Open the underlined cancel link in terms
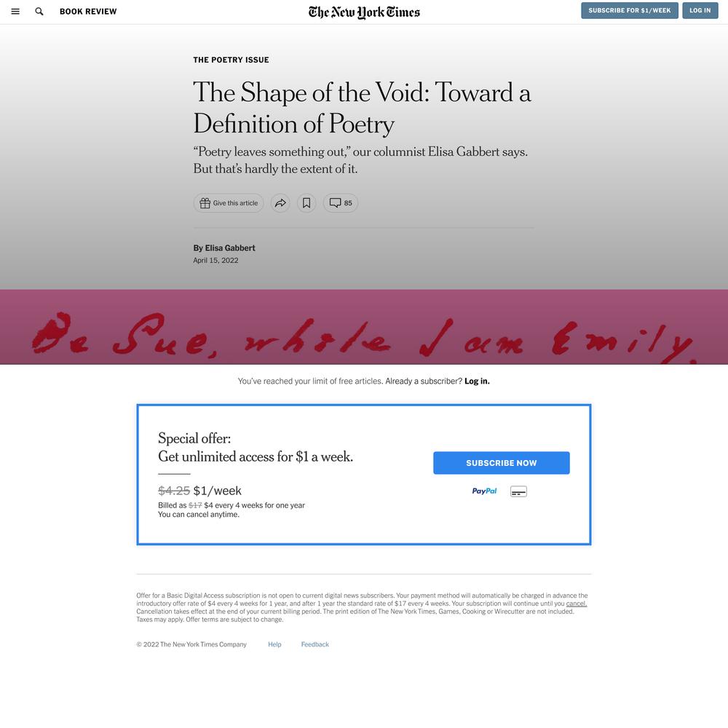This screenshot has height=728, width=728. pos(576,604)
